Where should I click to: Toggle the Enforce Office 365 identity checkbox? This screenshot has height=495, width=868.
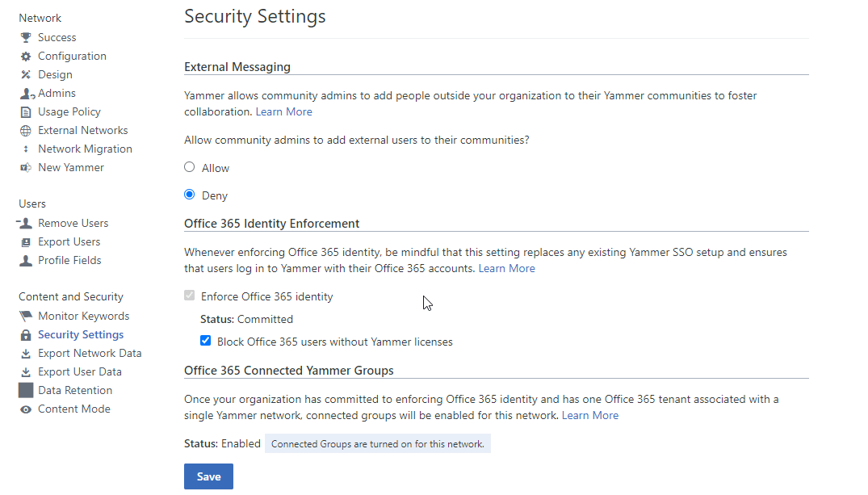click(190, 296)
